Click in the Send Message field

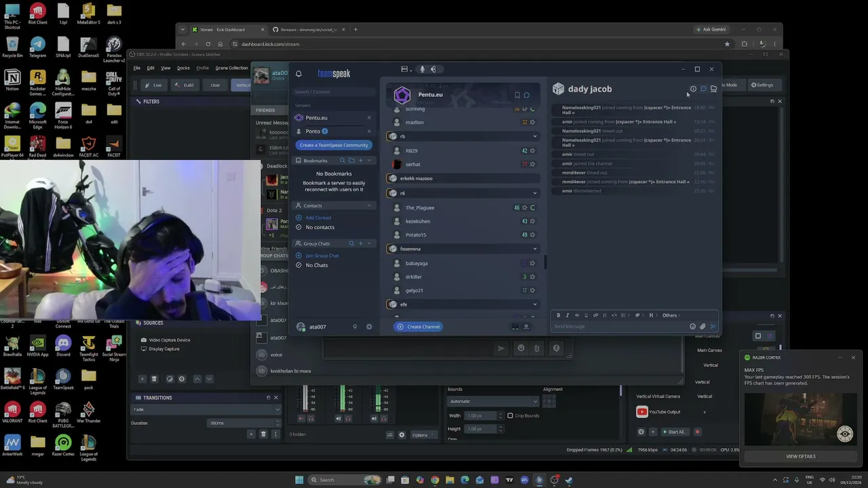[619, 327]
